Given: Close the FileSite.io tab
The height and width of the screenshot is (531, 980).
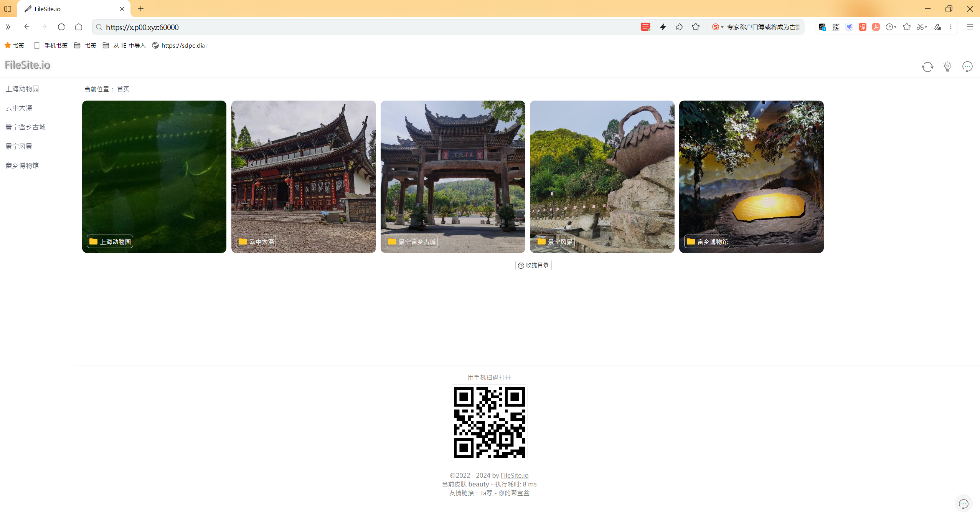Looking at the screenshot, I should pyautogui.click(x=122, y=9).
